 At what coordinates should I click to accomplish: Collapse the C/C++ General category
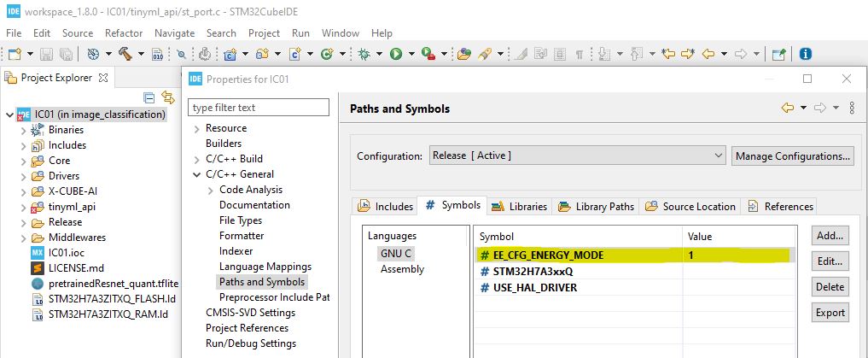(197, 174)
